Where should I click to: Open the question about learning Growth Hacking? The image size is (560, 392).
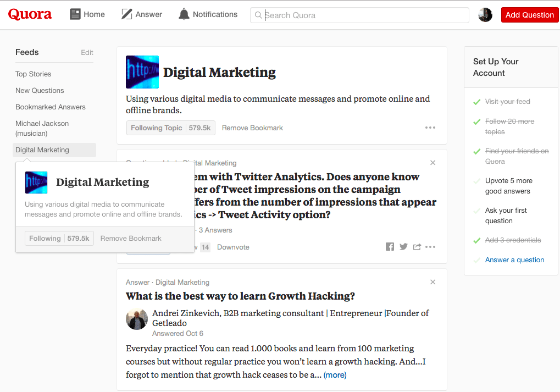click(x=240, y=296)
